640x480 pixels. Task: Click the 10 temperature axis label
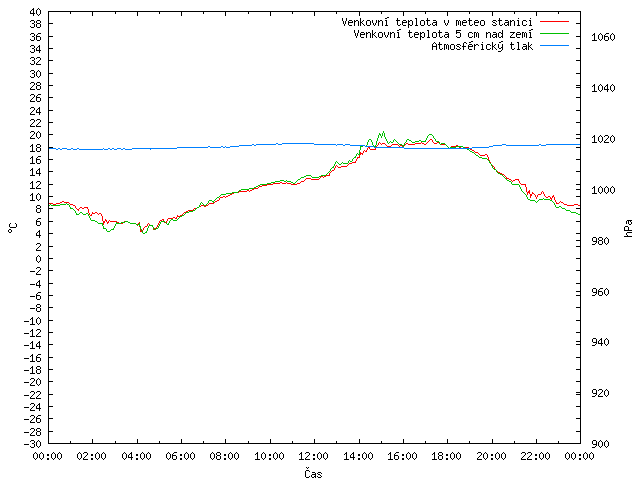point(36,197)
